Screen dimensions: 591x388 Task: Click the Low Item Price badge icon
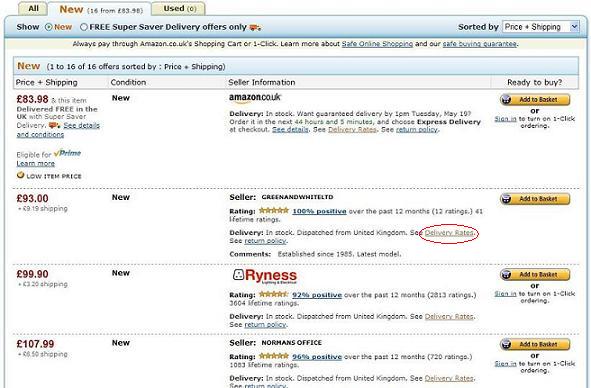pyautogui.click(x=20, y=175)
